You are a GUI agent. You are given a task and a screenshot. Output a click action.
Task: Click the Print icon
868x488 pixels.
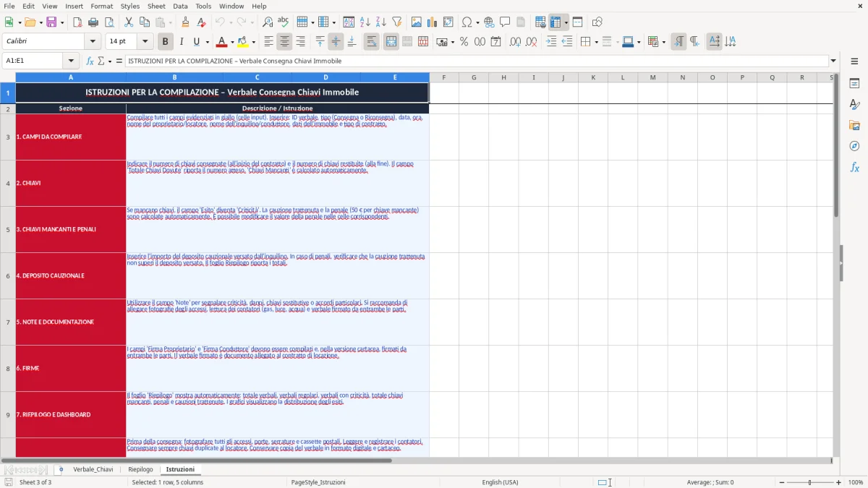(93, 22)
